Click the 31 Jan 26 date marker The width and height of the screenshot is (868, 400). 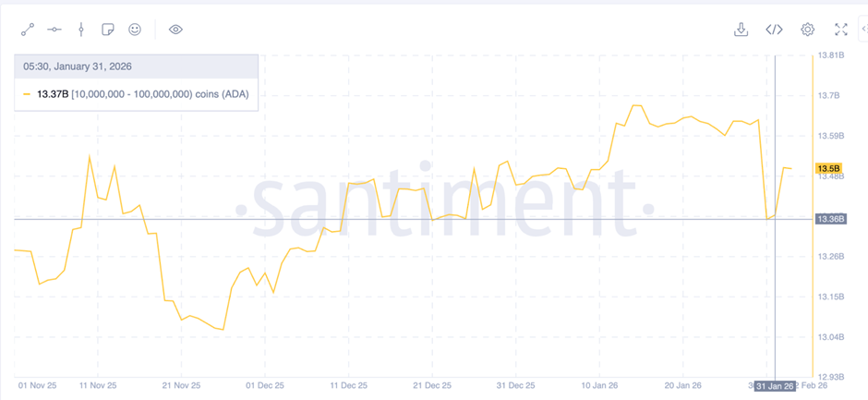774,385
